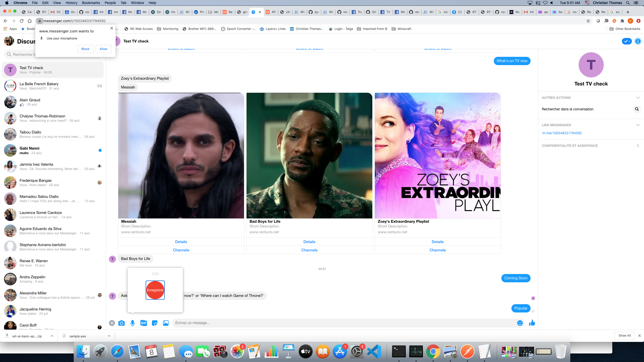Allow microphone access
The width and height of the screenshot is (644, 362).
point(103,49)
